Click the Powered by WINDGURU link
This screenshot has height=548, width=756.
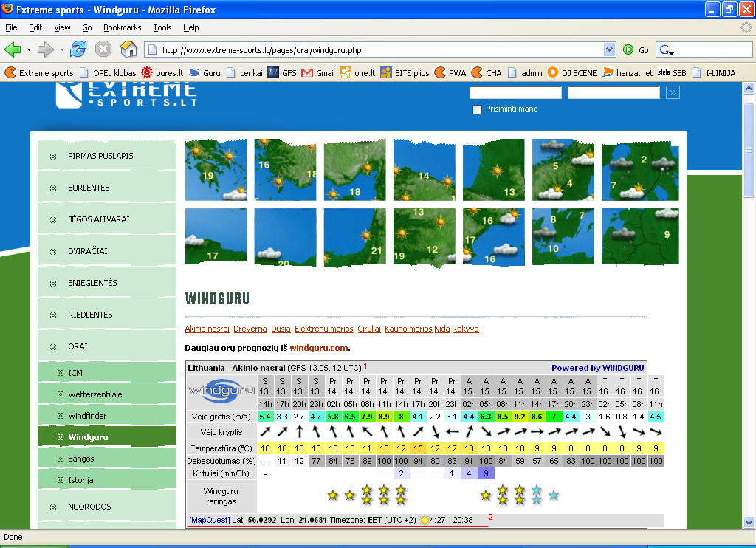[598, 368]
